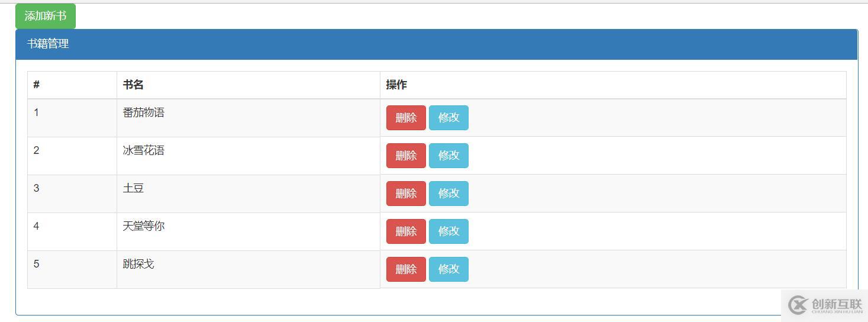Delete the book 天堂等你
This screenshot has width=868, height=322.
(x=406, y=231)
